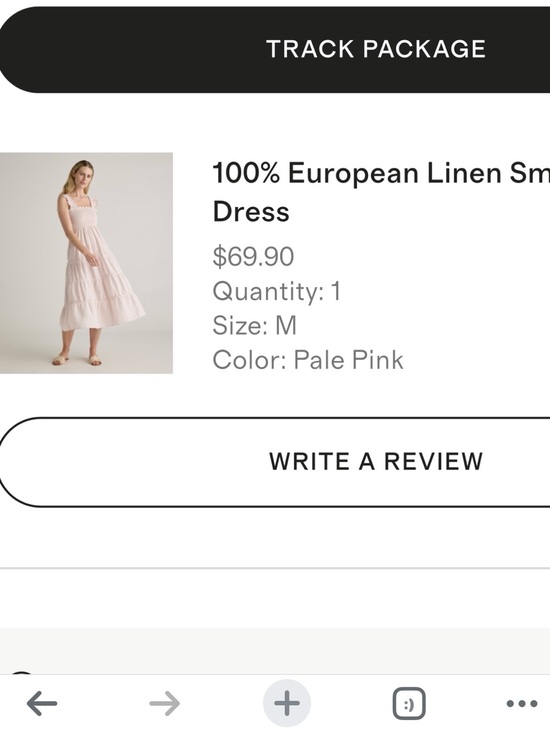Image resolution: width=550 pixels, height=733 pixels.
Task: Click the horizontal divider below review button
Action: coord(275,568)
